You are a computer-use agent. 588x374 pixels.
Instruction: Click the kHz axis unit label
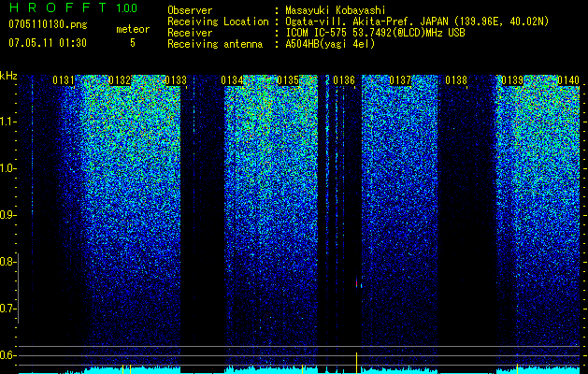(x=8, y=76)
